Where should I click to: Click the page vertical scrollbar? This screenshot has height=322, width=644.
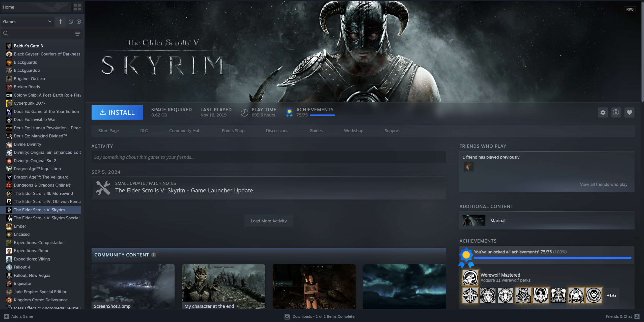pos(642,52)
